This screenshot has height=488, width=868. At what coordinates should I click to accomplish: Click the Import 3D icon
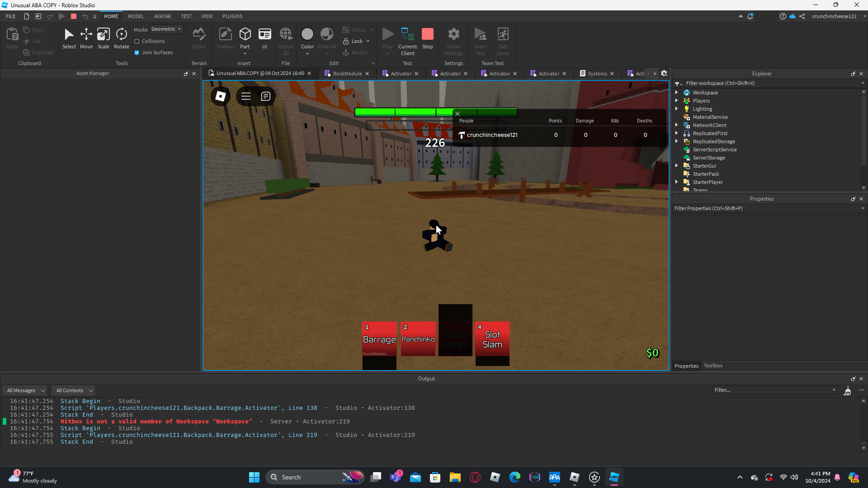click(286, 34)
